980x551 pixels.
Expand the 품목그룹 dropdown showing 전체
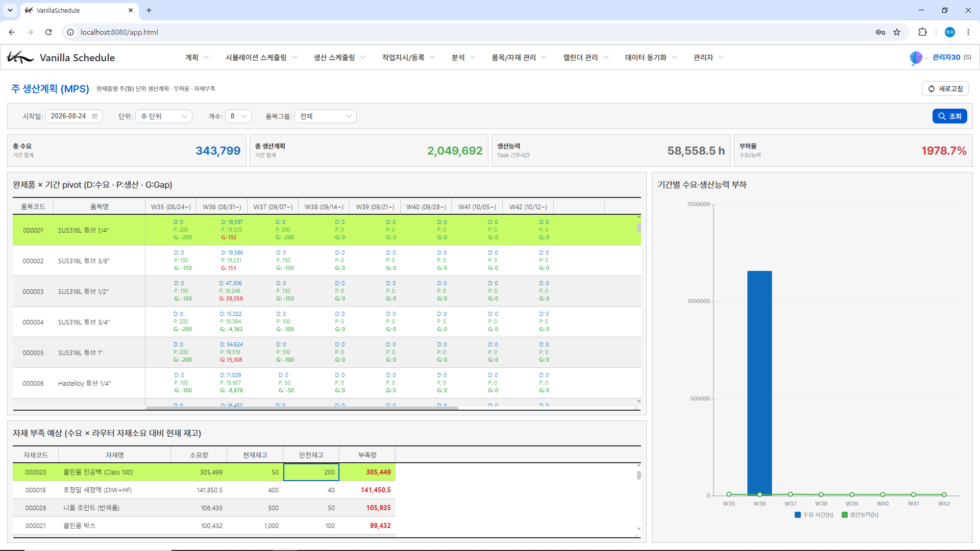coord(326,116)
